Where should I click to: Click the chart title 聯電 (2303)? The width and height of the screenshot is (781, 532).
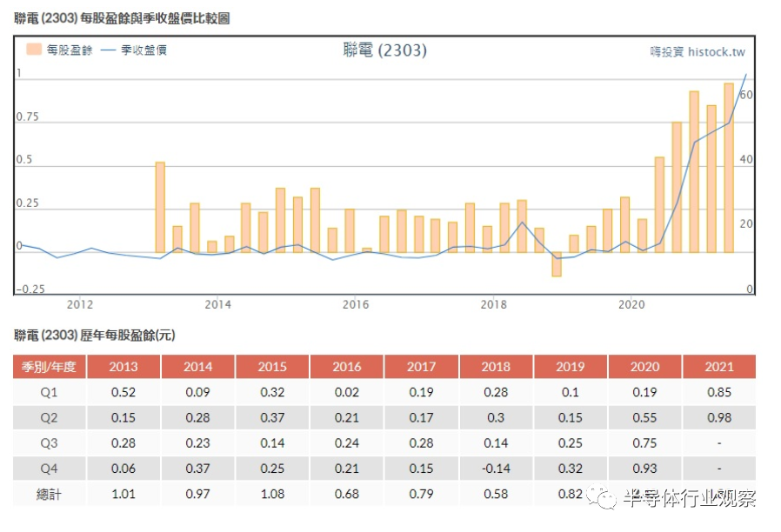384,50
